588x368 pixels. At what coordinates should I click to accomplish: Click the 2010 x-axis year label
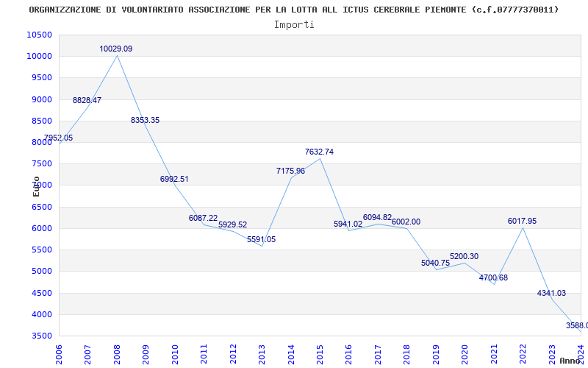175,354
